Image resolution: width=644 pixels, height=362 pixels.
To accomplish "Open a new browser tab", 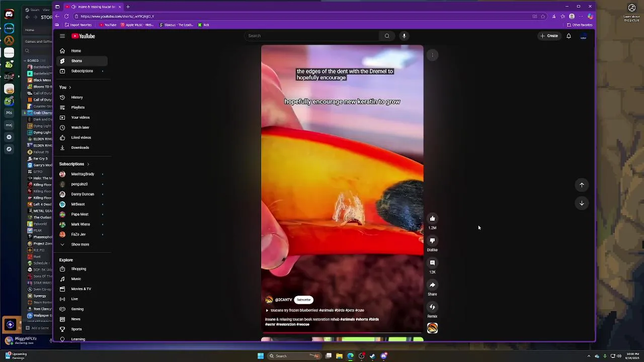I will 128,7.
